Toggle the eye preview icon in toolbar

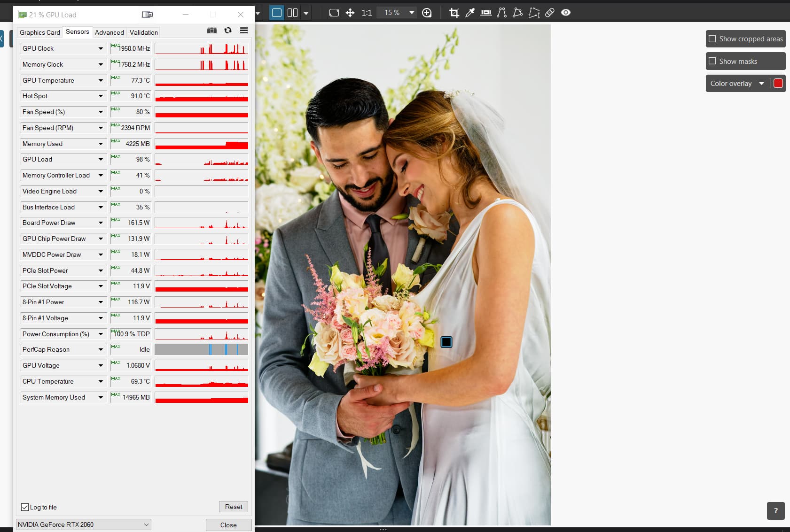pyautogui.click(x=566, y=13)
